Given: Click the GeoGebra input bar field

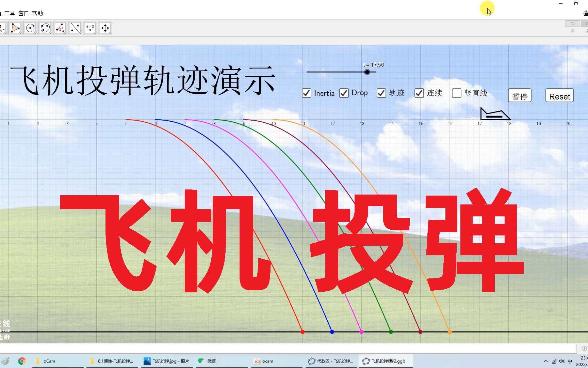Looking at the screenshot, I should [x=288, y=348].
